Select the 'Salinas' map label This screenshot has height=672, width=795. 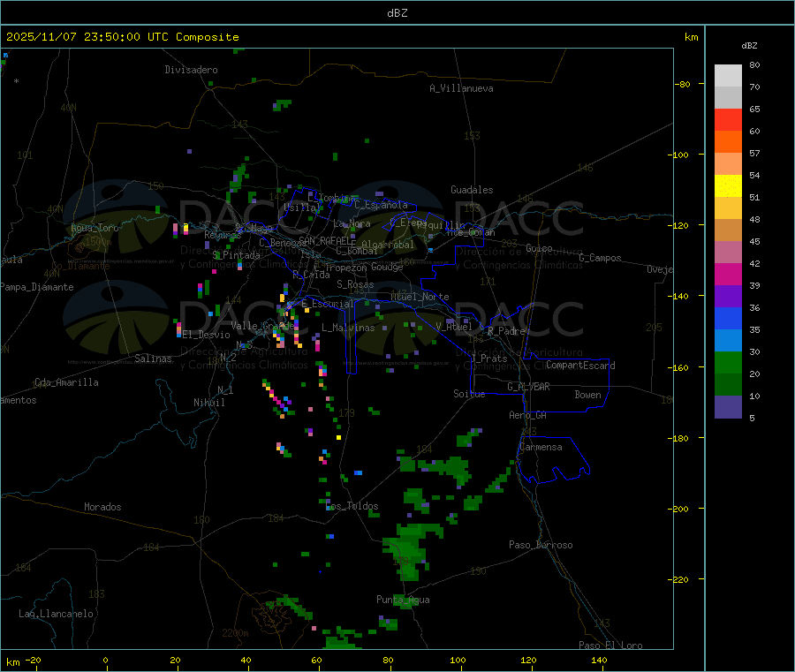click(x=153, y=359)
